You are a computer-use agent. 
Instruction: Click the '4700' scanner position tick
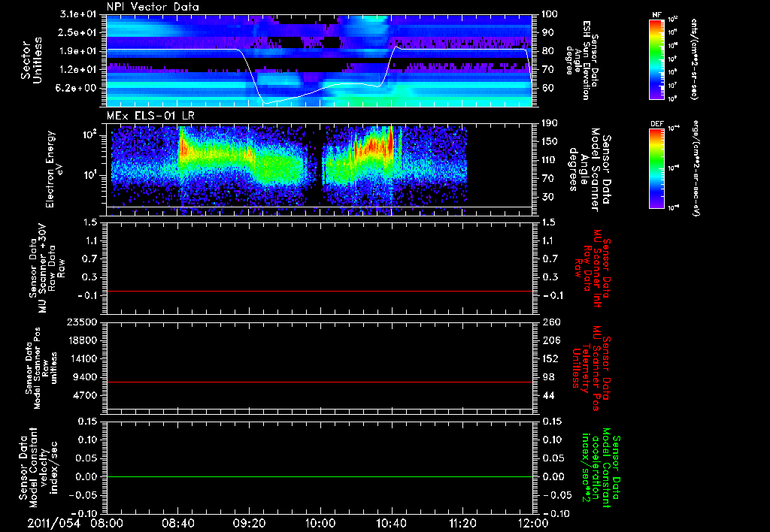86,395
